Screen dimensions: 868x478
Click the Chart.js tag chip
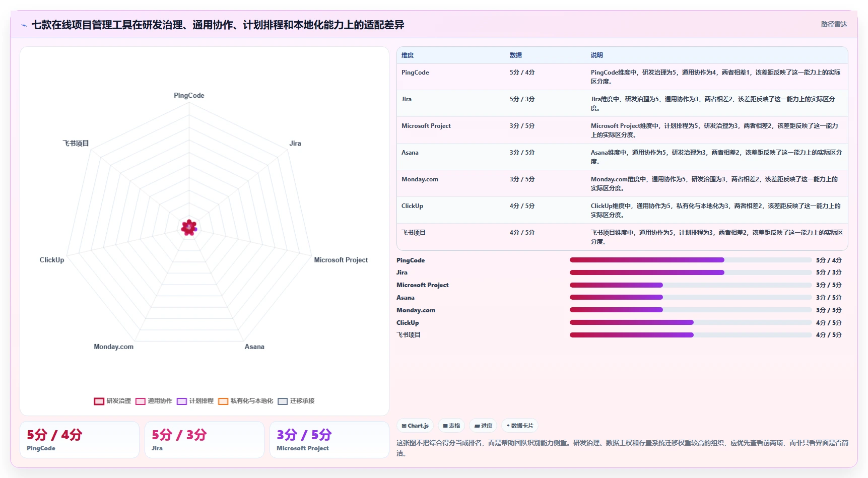point(415,426)
